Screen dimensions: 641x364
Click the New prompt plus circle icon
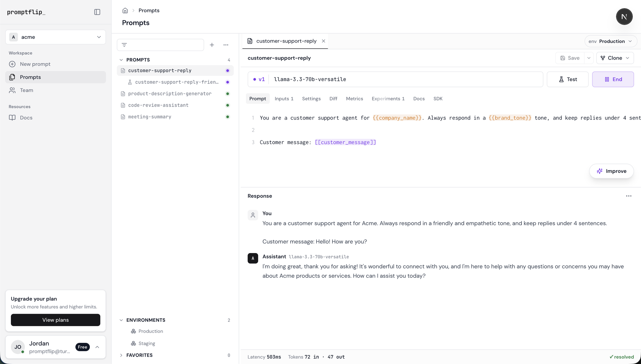point(12,64)
